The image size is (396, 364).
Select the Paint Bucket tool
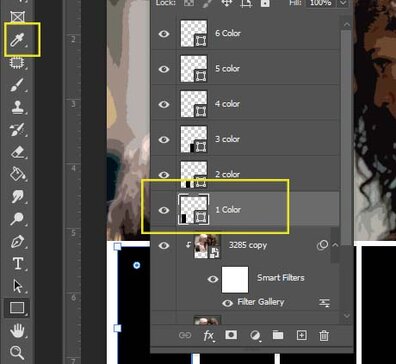coord(17,174)
